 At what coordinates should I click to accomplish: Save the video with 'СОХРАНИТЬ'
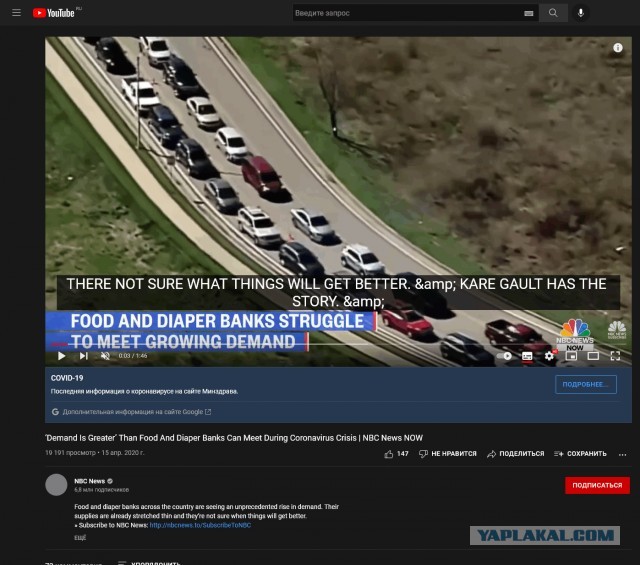580,454
